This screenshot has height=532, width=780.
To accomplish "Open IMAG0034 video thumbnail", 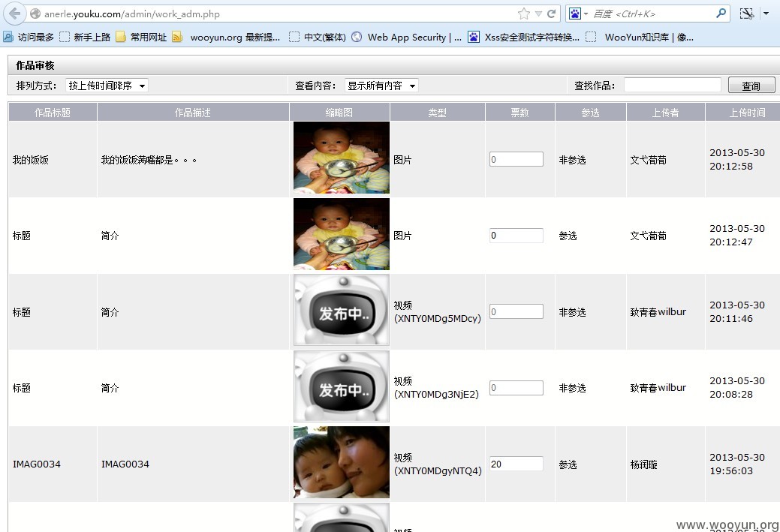I will [x=342, y=462].
